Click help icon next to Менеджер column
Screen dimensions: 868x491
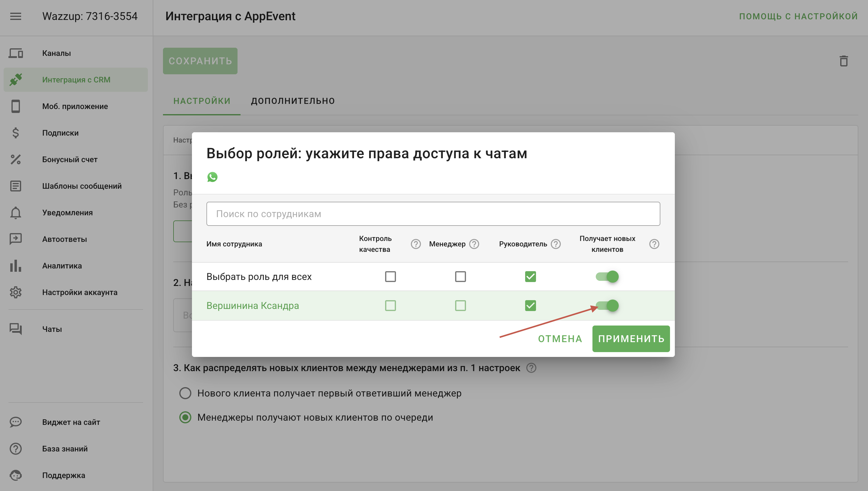[474, 244]
